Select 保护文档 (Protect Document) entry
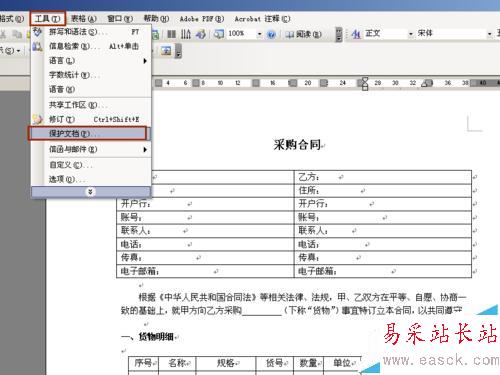This screenshot has width=500, height=375. [x=88, y=133]
